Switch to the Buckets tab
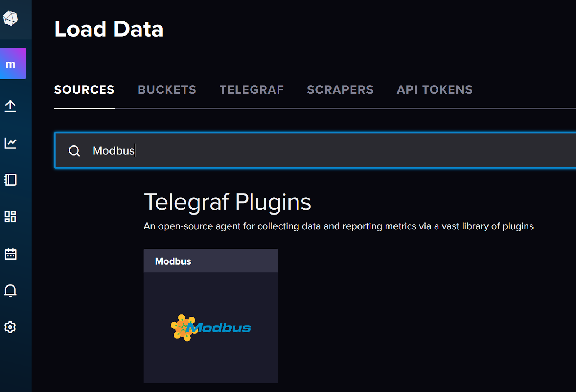576x392 pixels. [167, 90]
